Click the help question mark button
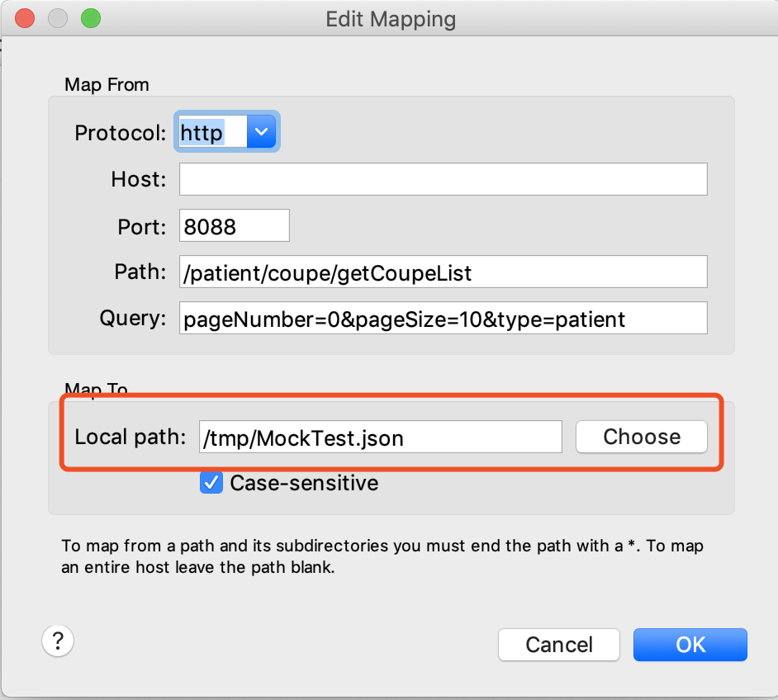 58,640
